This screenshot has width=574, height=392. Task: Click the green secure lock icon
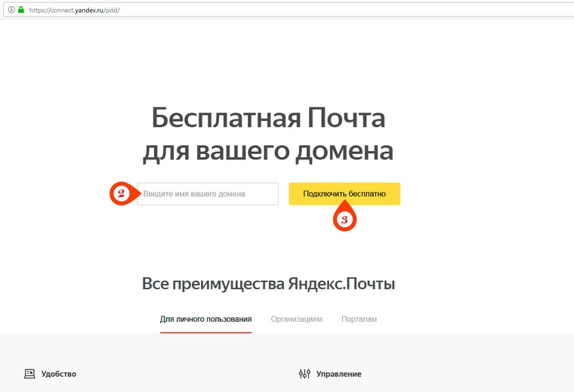pyautogui.click(x=21, y=9)
